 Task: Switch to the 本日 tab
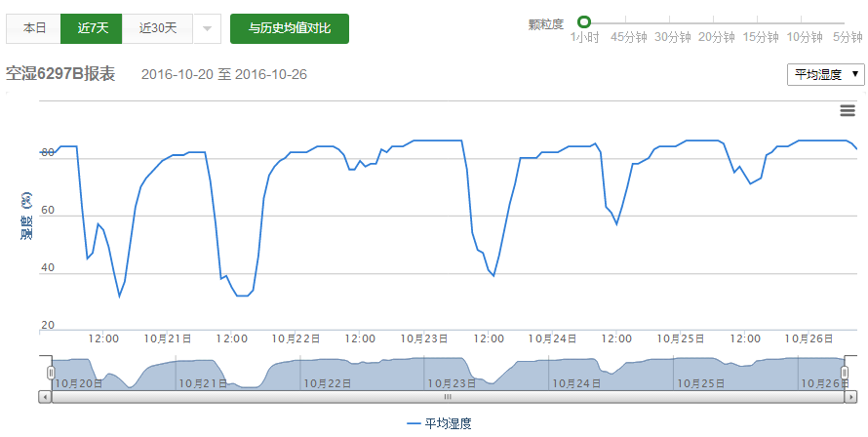pyautogui.click(x=34, y=28)
